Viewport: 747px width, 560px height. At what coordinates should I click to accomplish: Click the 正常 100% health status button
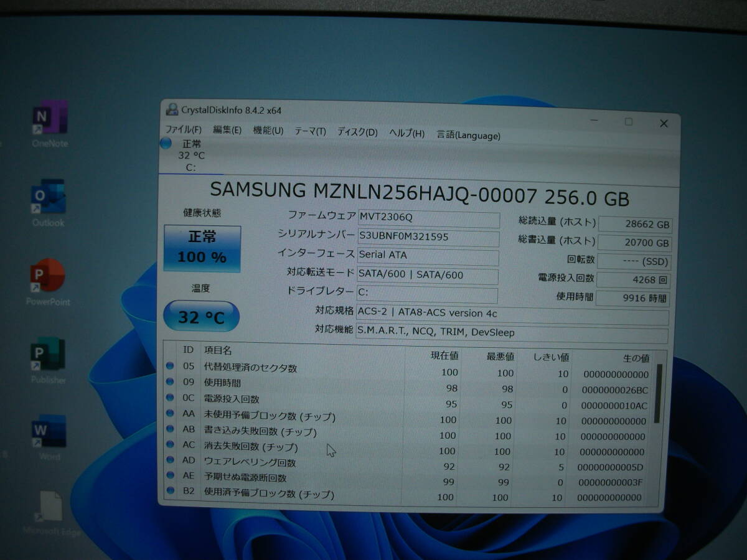coord(202,248)
